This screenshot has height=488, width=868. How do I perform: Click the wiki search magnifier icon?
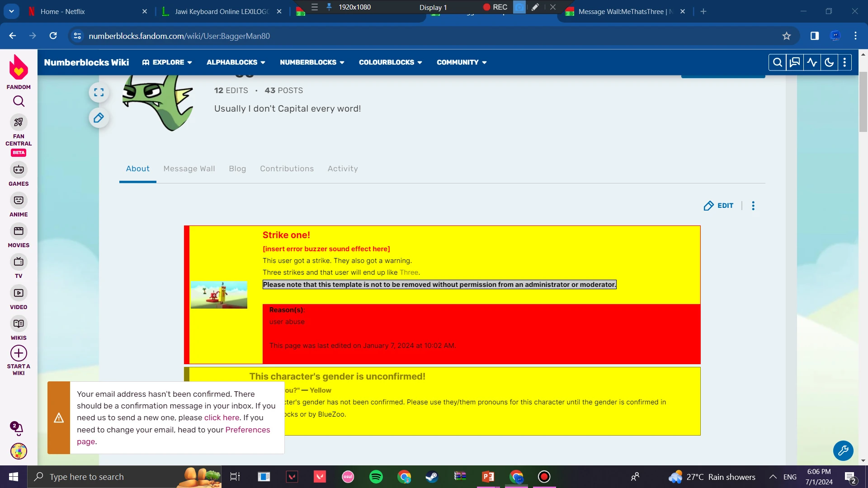[777, 62]
